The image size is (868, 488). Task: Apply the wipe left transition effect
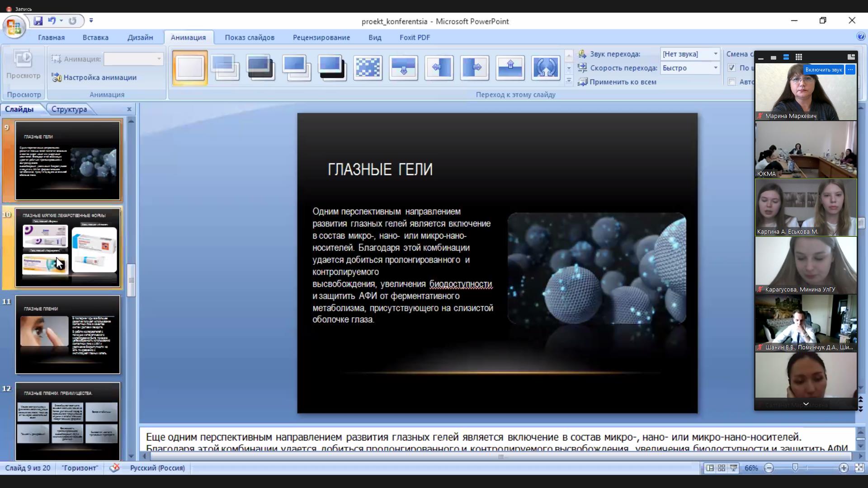coord(439,68)
